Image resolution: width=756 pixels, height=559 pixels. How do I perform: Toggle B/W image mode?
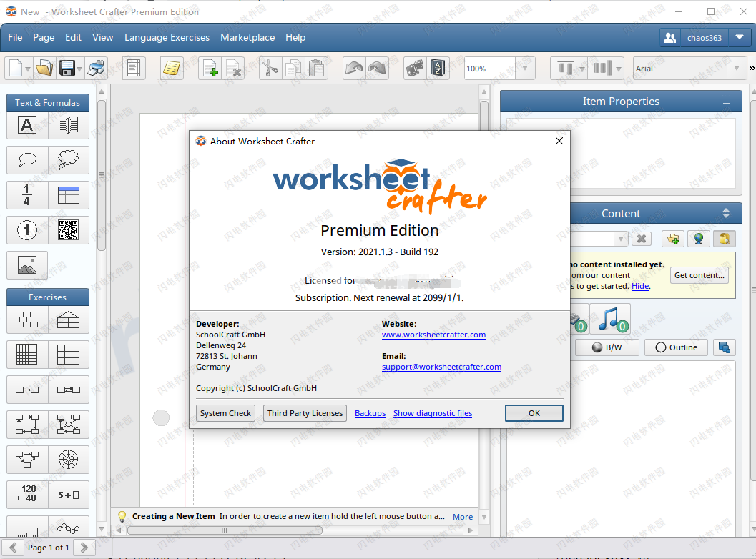607,347
